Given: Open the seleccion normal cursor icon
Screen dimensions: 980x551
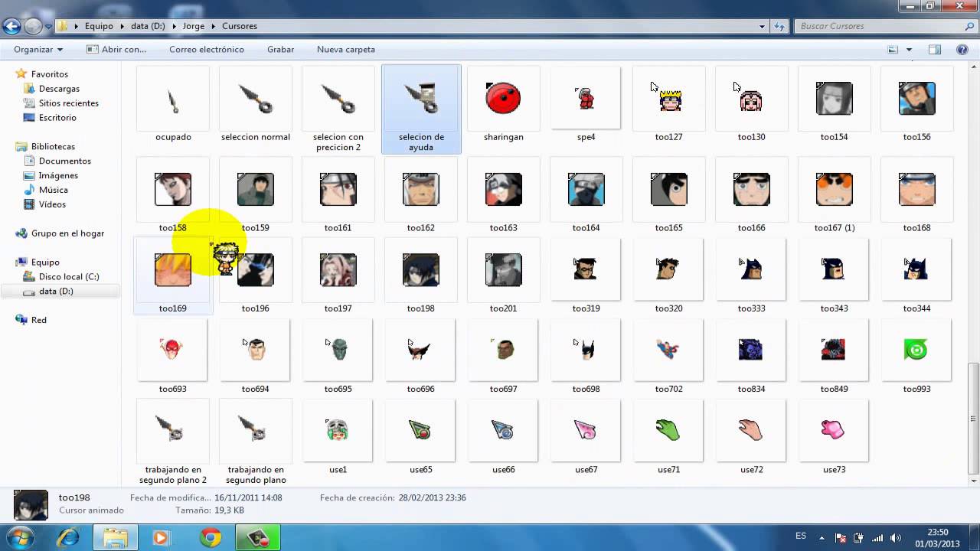Looking at the screenshot, I should click(256, 99).
